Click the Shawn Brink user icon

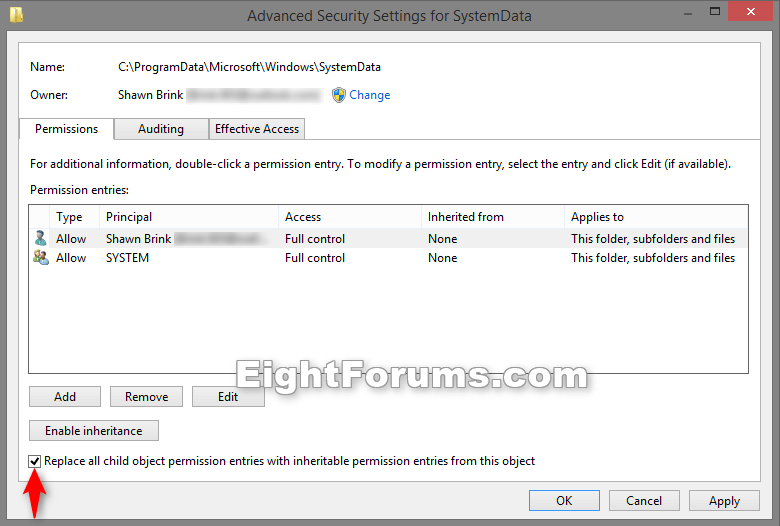pyautogui.click(x=40, y=239)
